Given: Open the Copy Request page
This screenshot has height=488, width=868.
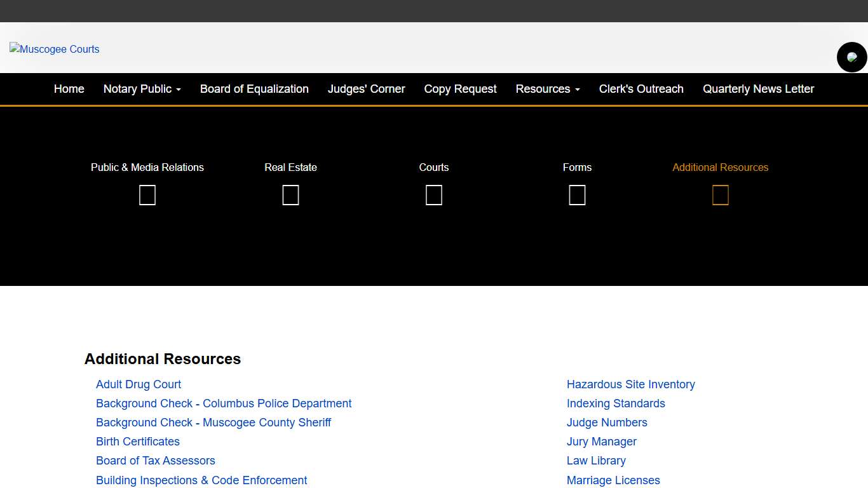Looking at the screenshot, I should (460, 89).
